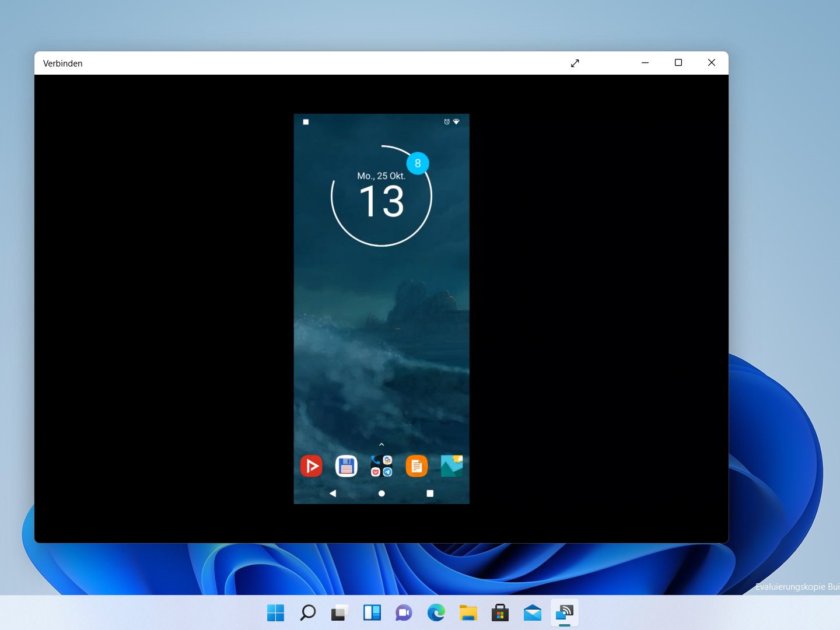This screenshot has width=840, height=630.
Task: Open the Widgets panel from the taskbar
Action: [x=372, y=612]
